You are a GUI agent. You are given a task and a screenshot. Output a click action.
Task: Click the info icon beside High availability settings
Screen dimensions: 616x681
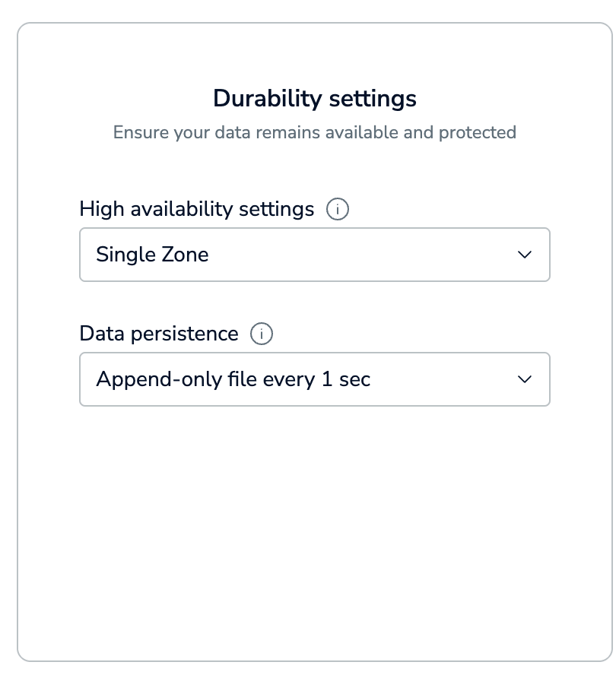tap(337, 209)
